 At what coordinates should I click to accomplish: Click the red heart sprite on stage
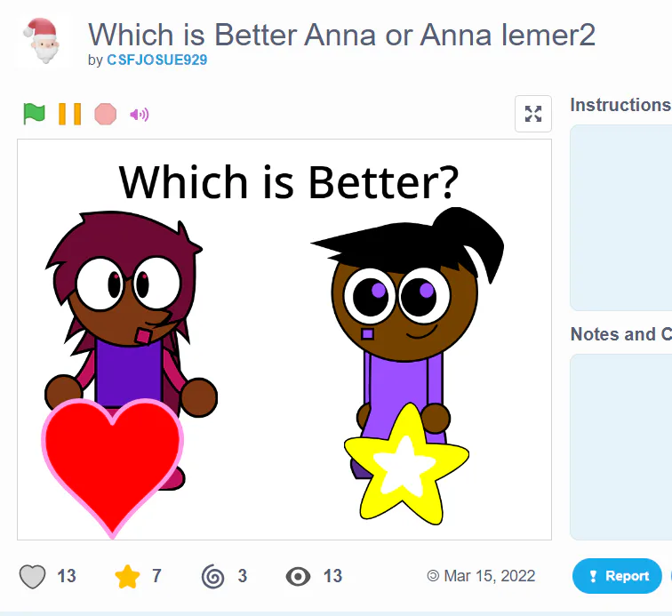point(111,462)
